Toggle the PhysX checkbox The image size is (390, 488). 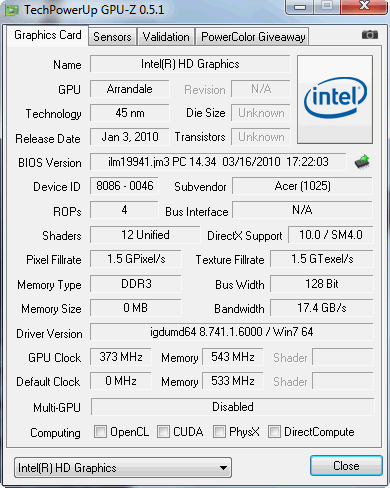[x=219, y=431]
